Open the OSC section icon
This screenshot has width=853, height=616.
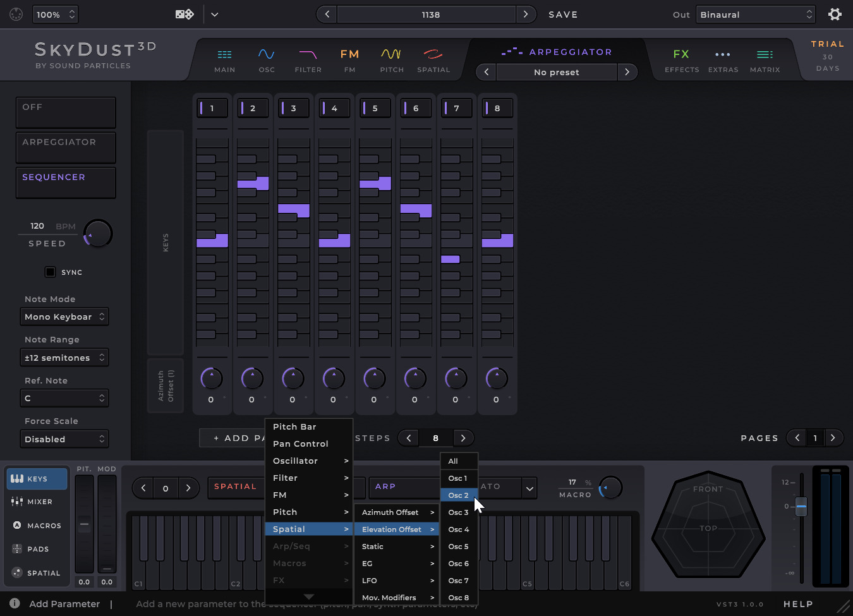pos(267,55)
